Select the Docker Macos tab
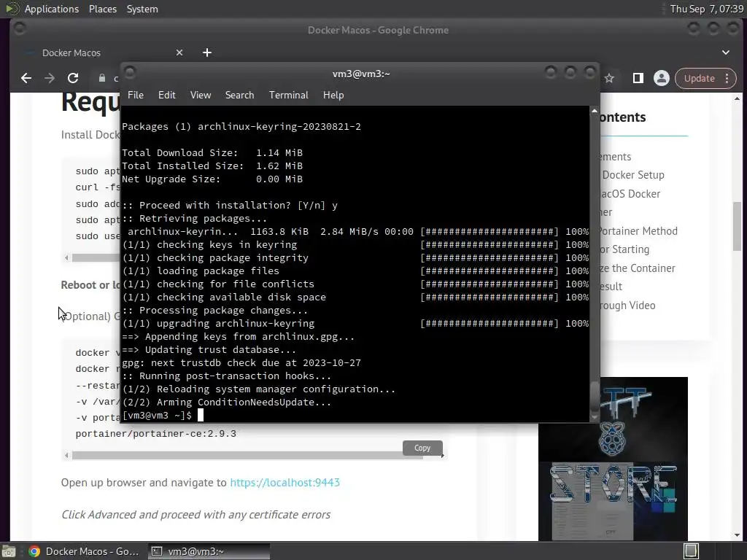The image size is (747, 560). (x=102, y=52)
